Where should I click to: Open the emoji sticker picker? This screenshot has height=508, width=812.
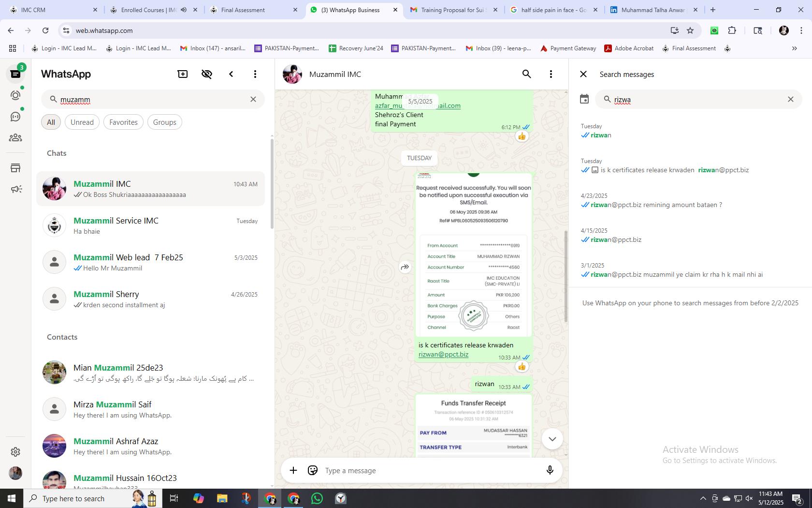point(313,470)
